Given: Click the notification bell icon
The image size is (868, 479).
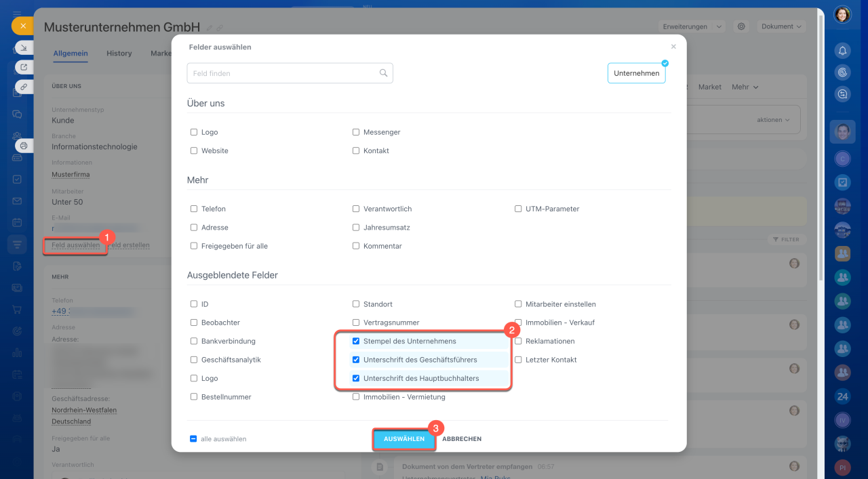Looking at the screenshot, I should coord(842,51).
